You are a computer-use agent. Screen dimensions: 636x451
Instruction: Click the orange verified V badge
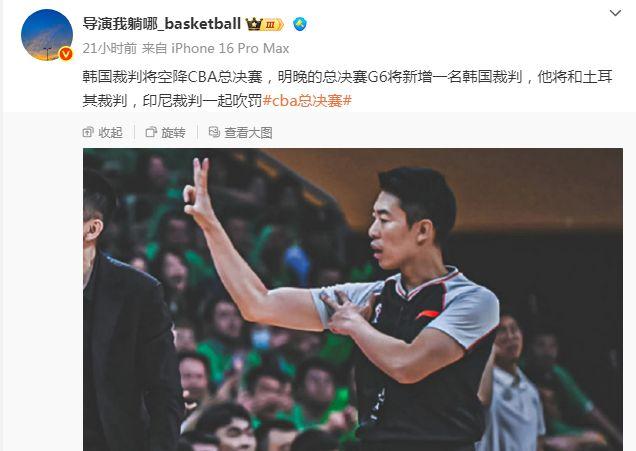pyautogui.click(x=66, y=54)
